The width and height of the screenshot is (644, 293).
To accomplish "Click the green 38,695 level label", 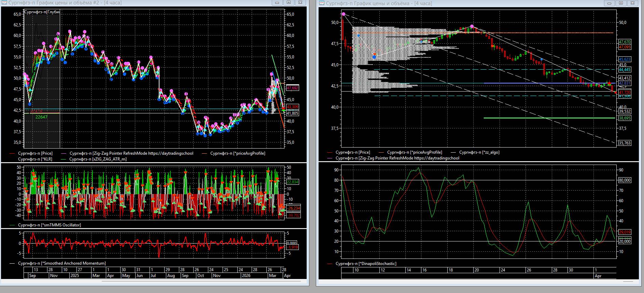I will tap(625, 118).
